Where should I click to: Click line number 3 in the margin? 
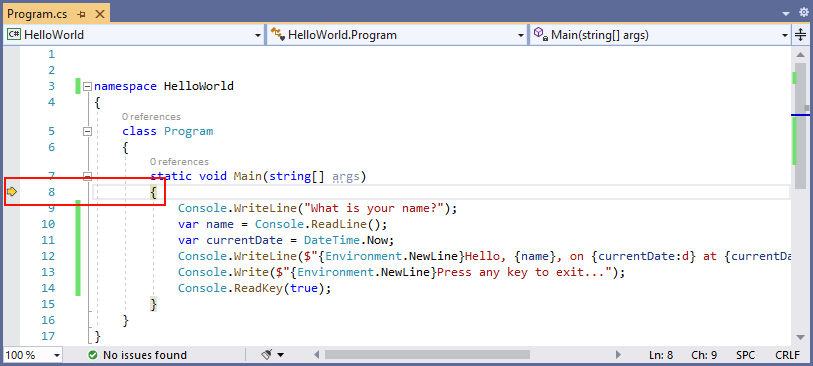click(51, 87)
